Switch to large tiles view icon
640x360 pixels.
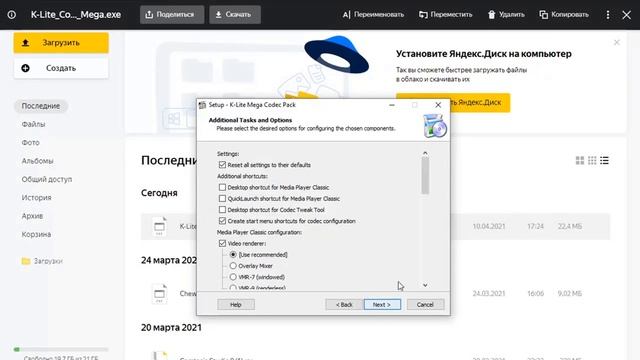(580, 160)
